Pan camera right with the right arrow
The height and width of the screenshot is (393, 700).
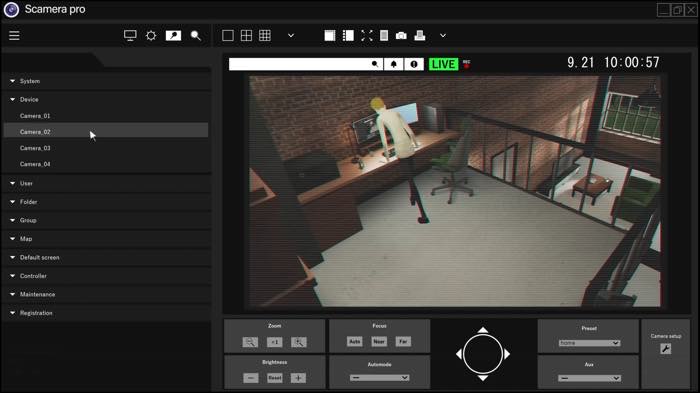(507, 354)
